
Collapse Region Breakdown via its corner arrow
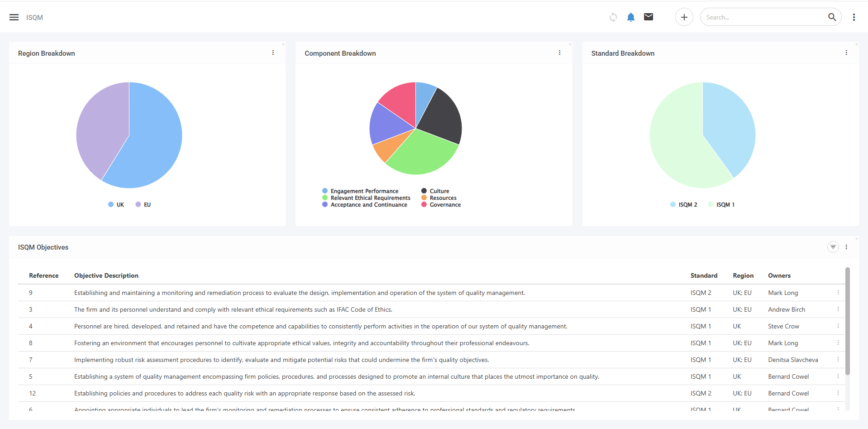tap(282, 44)
